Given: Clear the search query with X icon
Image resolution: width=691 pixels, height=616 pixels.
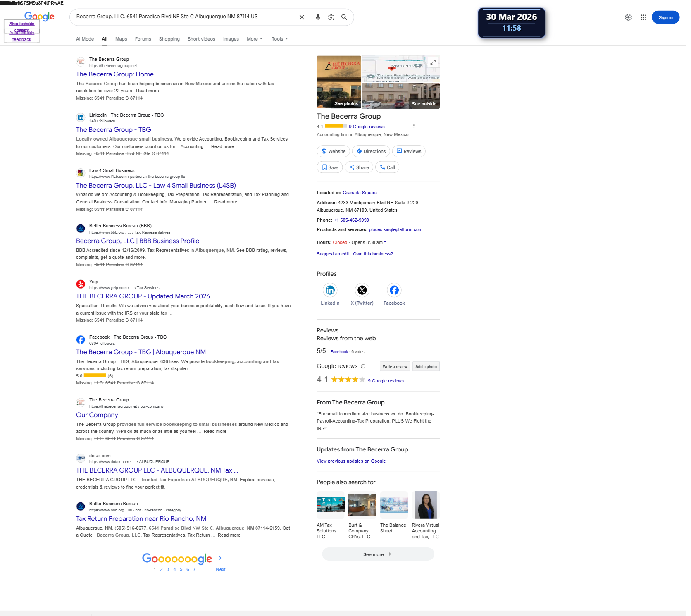Looking at the screenshot, I should coord(302,17).
